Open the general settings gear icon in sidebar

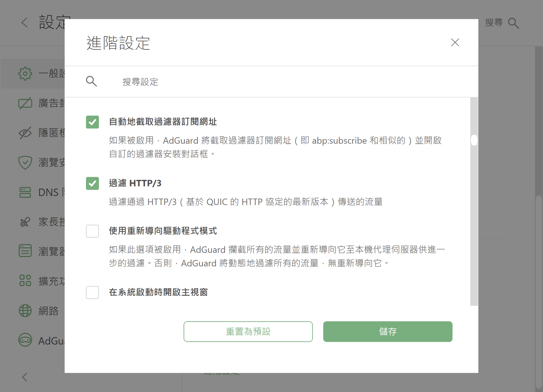click(25, 74)
